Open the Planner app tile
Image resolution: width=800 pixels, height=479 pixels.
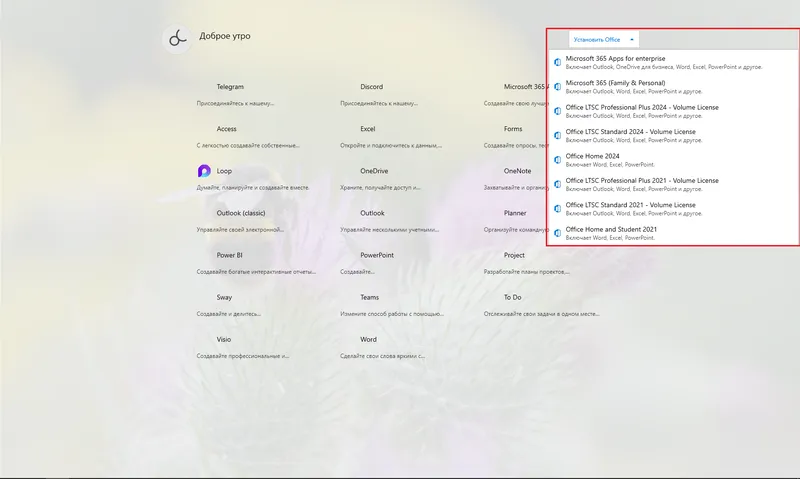(x=514, y=221)
